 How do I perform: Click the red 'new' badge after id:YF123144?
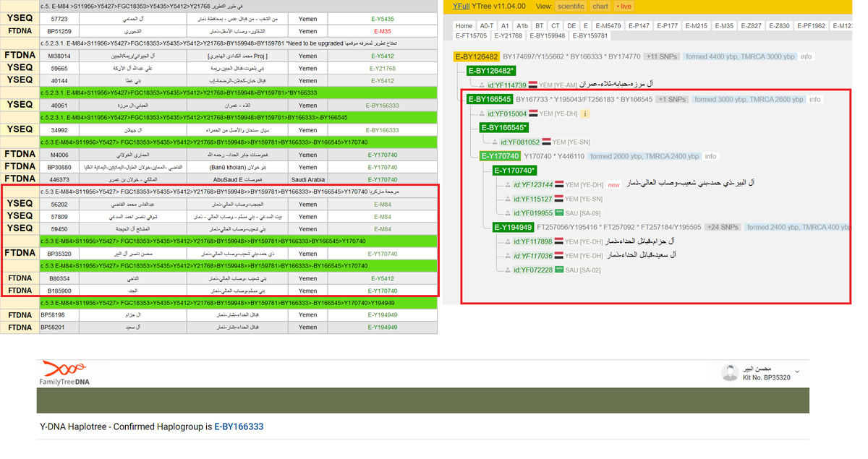(x=613, y=185)
